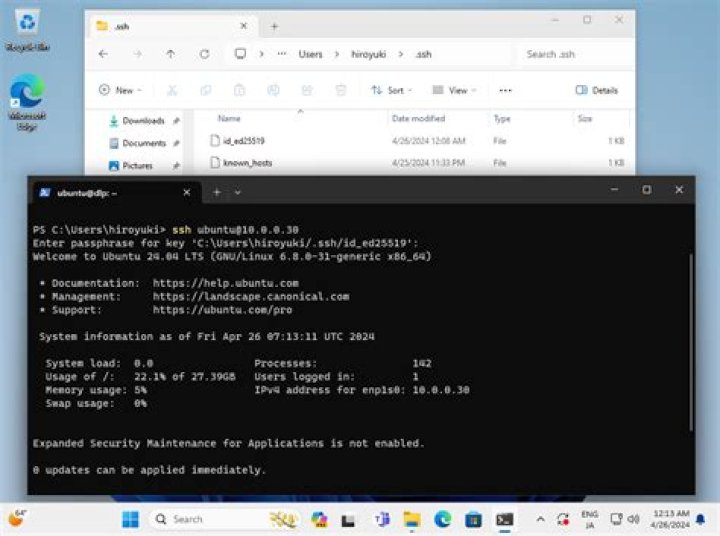The image size is (720, 536).
Task: Click the Delete trash icon in Explorer
Action: [341, 90]
